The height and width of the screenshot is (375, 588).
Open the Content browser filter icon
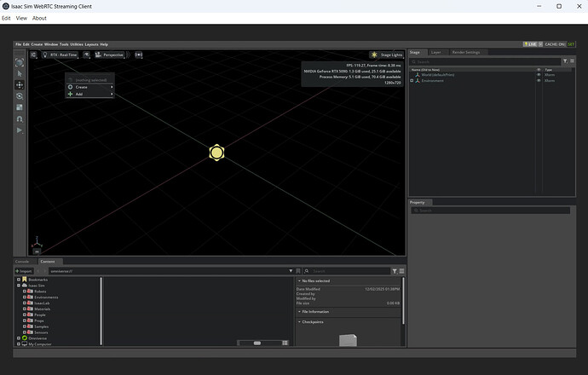395,271
